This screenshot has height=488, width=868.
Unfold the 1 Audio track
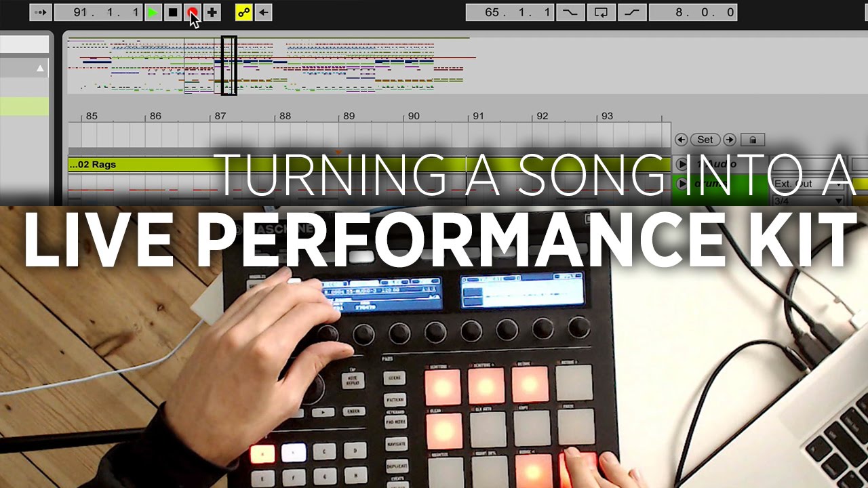coord(682,164)
